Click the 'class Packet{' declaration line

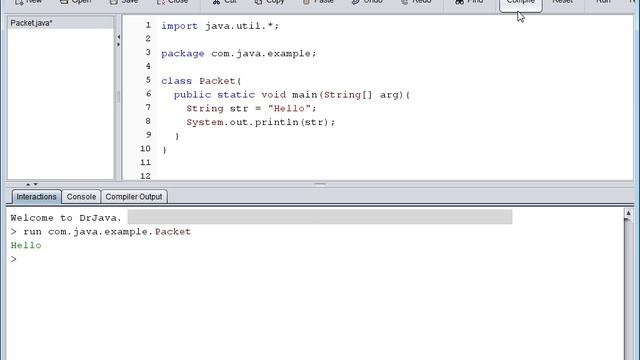201,81
